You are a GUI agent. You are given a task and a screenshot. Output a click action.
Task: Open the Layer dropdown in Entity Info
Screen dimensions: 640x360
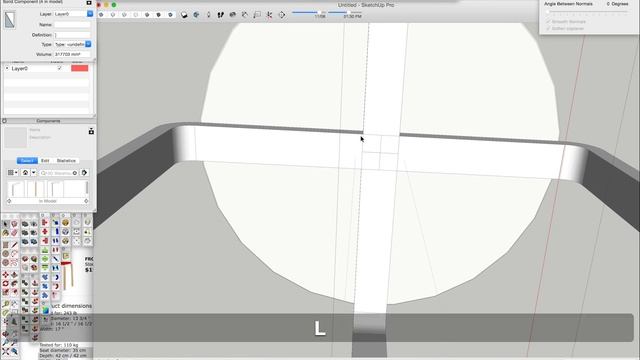point(90,14)
